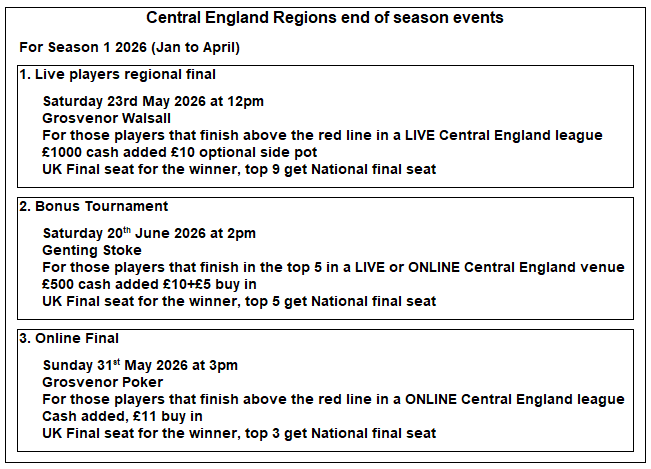Select the "1. Live players regional final" heading

(x=118, y=75)
